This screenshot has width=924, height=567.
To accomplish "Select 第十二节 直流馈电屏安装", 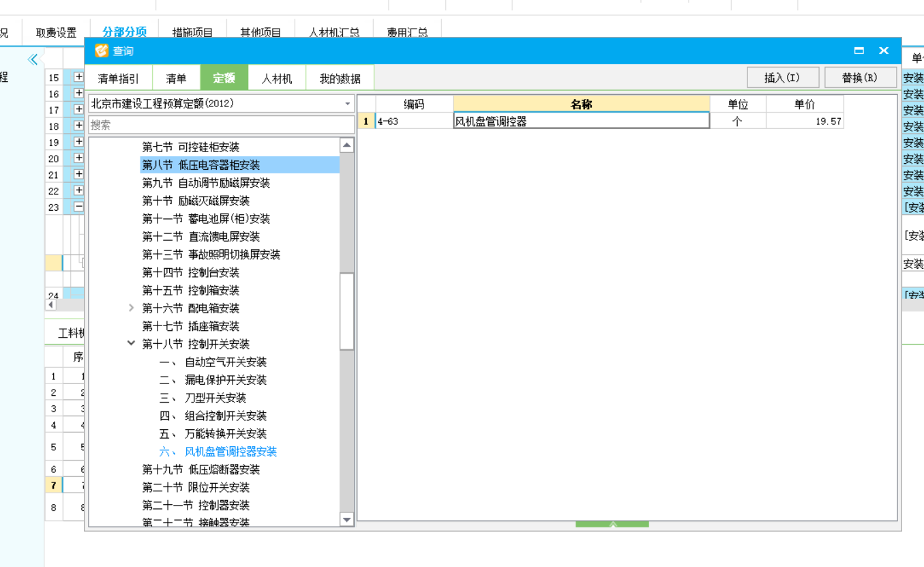I will click(201, 237).
